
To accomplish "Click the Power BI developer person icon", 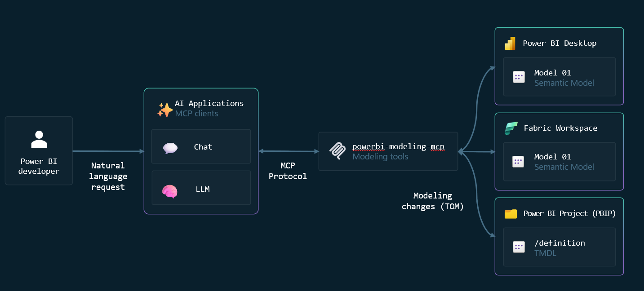I will 39,139.
